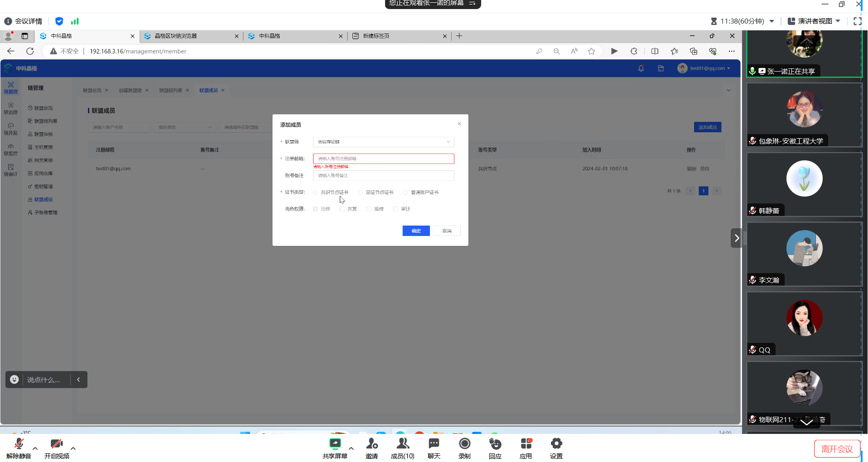This screenshot has height=462, width=868.
Task: Switch to the 新建标签页 browser tab
Action: (x=399, y=36)
